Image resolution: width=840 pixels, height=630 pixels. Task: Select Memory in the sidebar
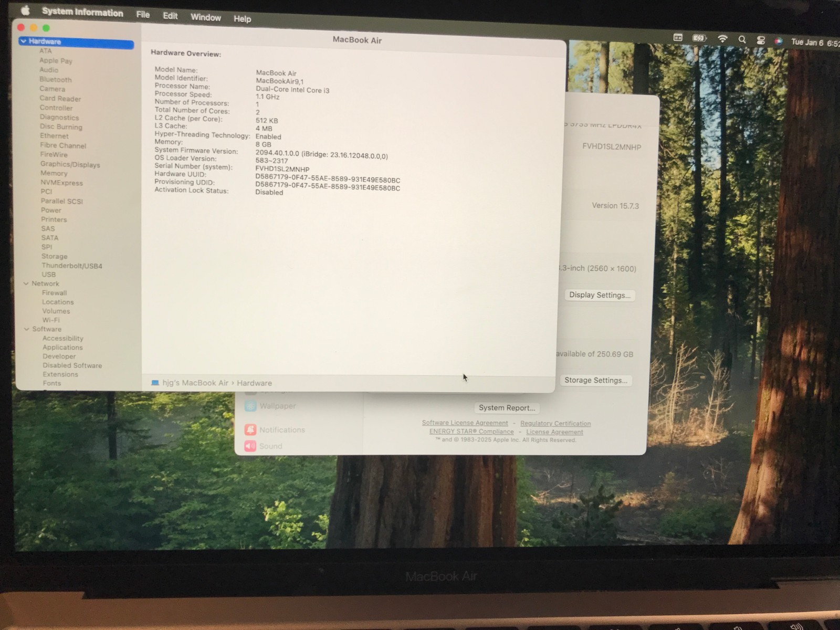54,173
